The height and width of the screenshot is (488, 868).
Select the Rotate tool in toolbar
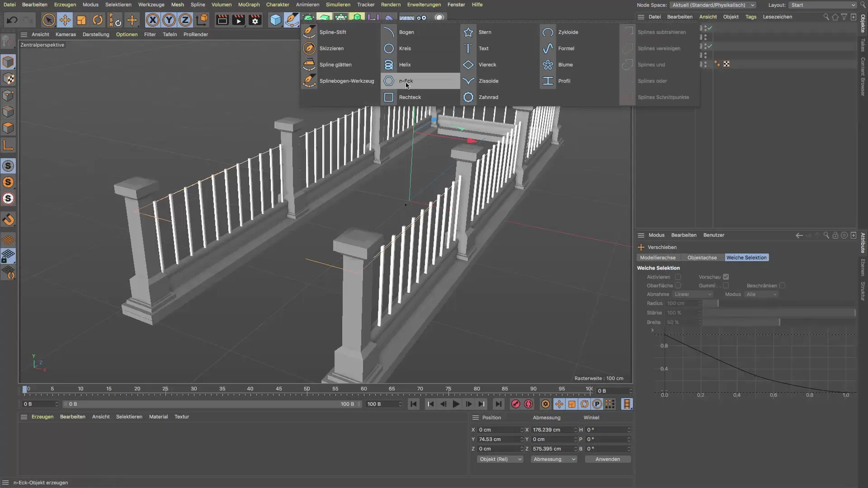98,20
